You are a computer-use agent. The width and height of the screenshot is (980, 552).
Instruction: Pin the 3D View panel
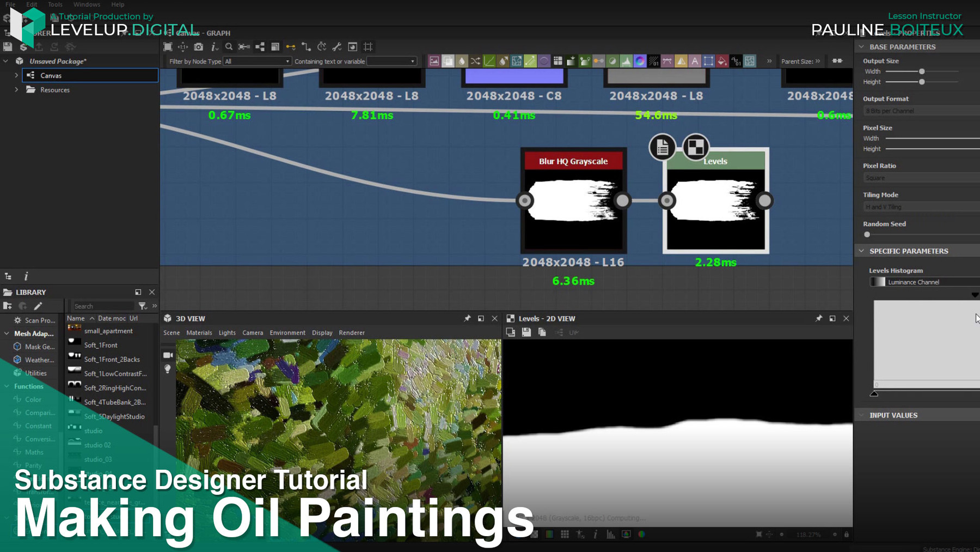click(x=467, y=318)
